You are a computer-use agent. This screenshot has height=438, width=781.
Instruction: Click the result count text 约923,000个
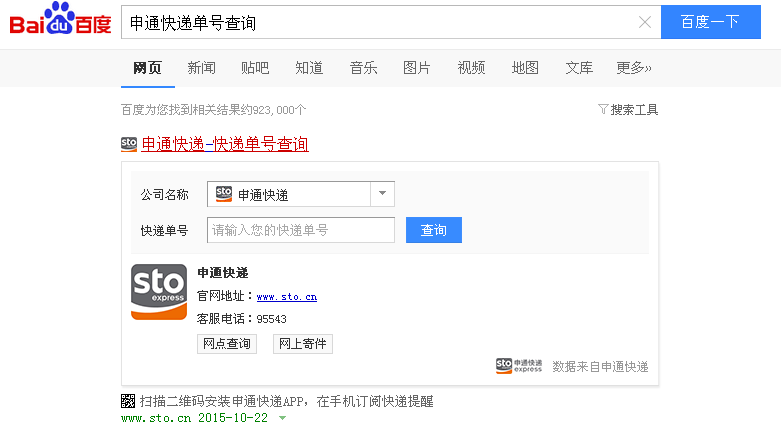(x=273, y=110)
